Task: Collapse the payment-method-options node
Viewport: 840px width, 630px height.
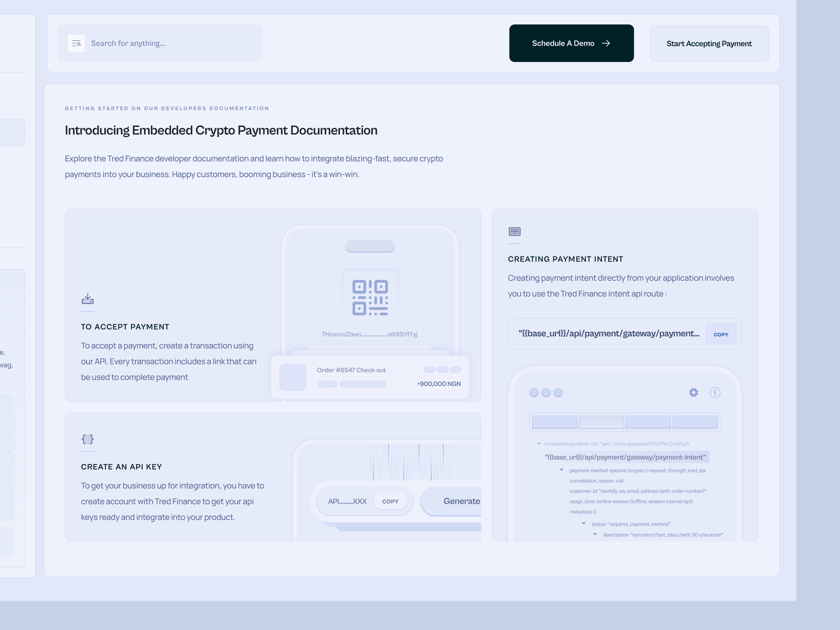Action: coord(562,470)
